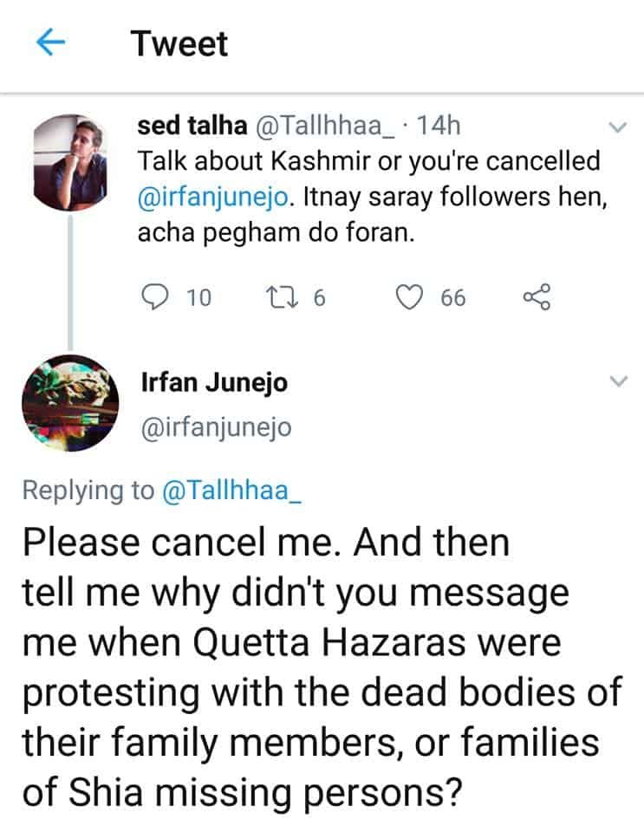This screenshot has height=832, width=644.
Task: Tap the reply count '10'
Action: pyautogui.click(x=198, y=298)
